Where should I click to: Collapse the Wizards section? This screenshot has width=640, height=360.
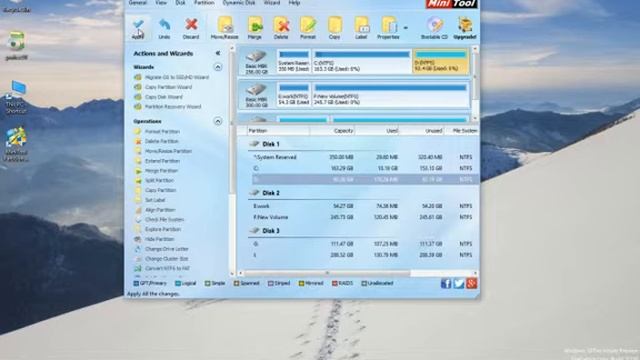click(218, 67)
